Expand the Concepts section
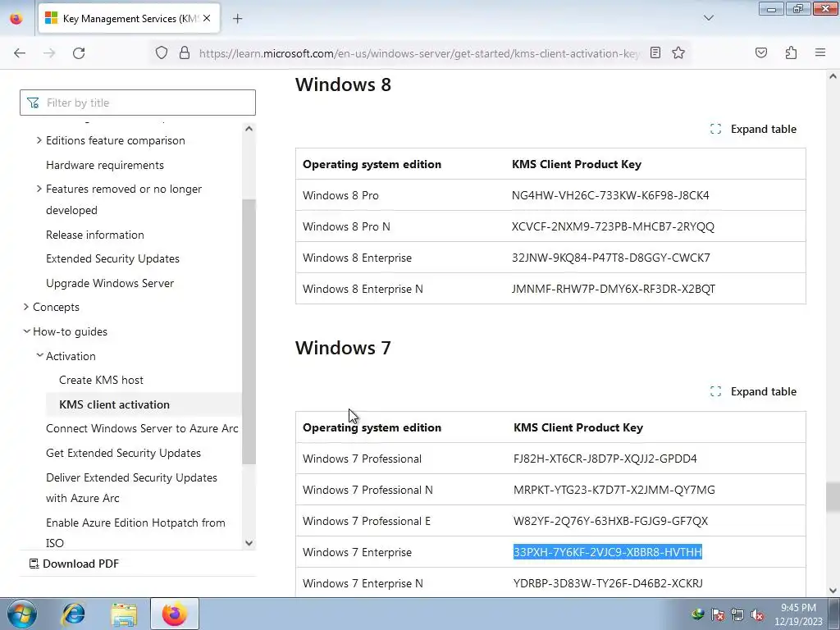 pos(26,307)
